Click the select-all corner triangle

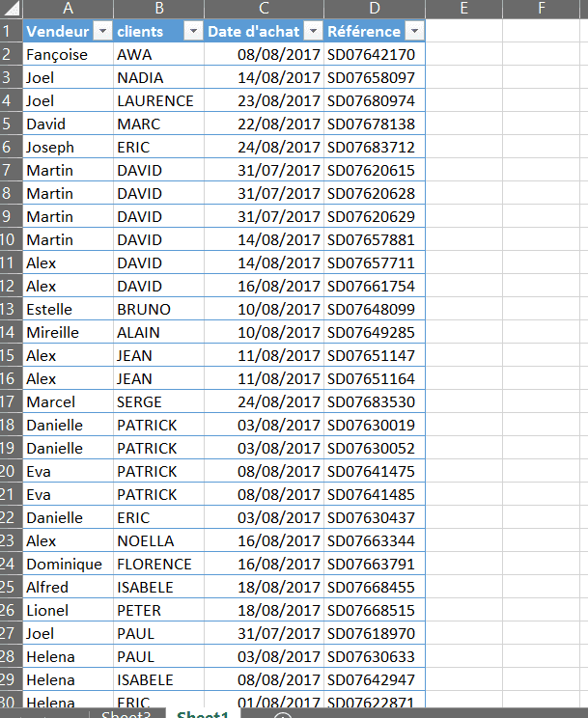(11, 9)
